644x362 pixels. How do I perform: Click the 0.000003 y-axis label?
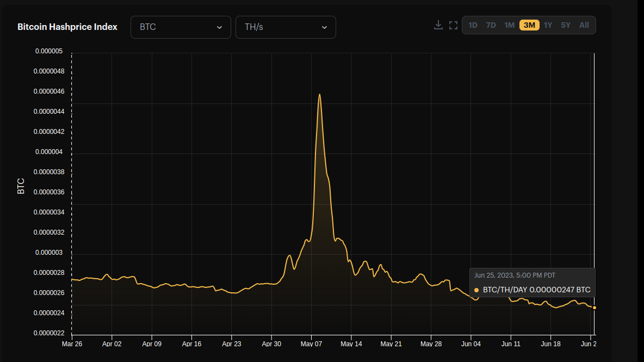tap(49, 252)
